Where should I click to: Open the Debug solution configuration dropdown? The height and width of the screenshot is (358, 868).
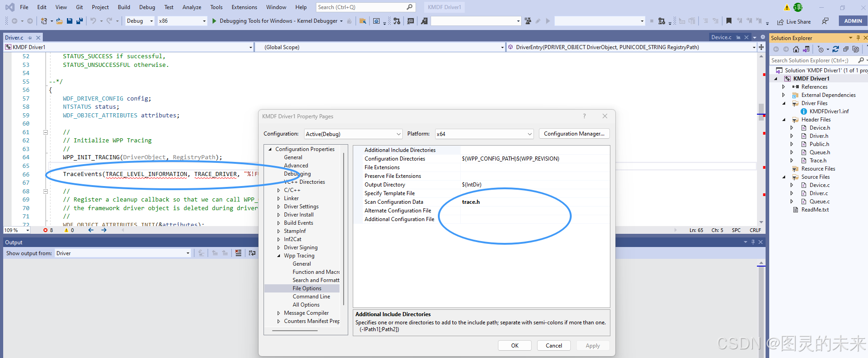click(x=140, y=21)
